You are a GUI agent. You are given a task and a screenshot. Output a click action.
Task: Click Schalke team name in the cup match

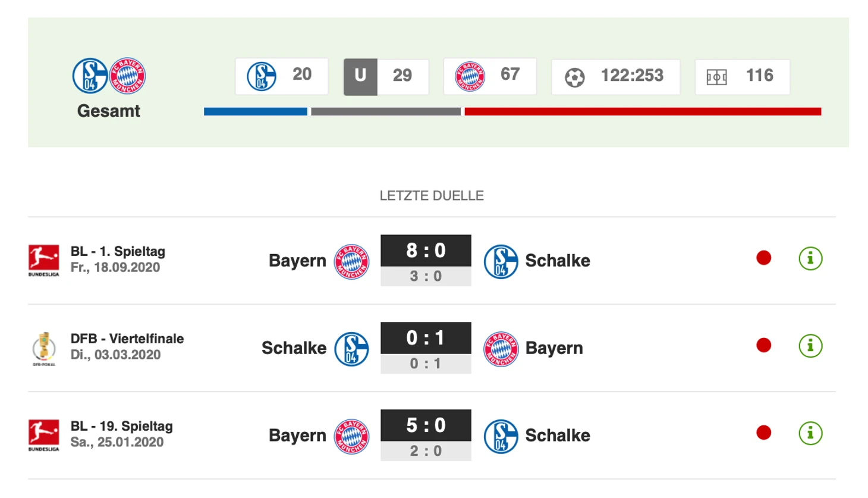294,348
